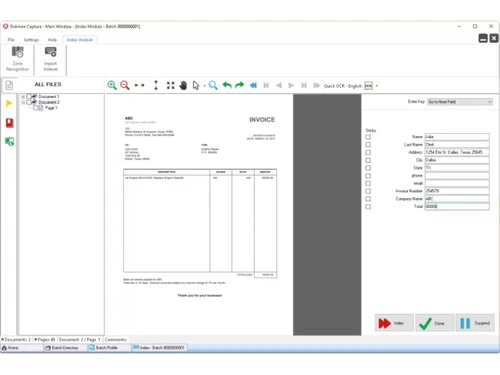Viewport: 500px width, 375px height.
Task: Rotate the page left with the green arrow
Action: (227, 85)
